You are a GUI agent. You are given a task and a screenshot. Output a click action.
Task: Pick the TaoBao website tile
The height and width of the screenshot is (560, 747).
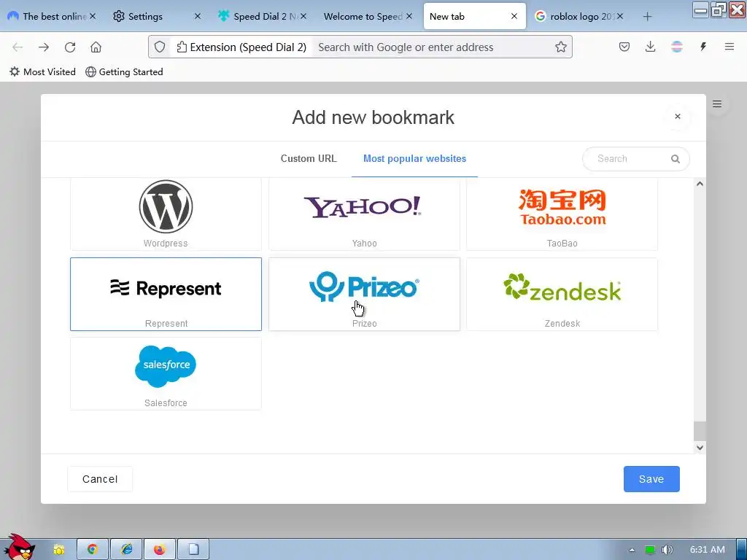point(562,214)
